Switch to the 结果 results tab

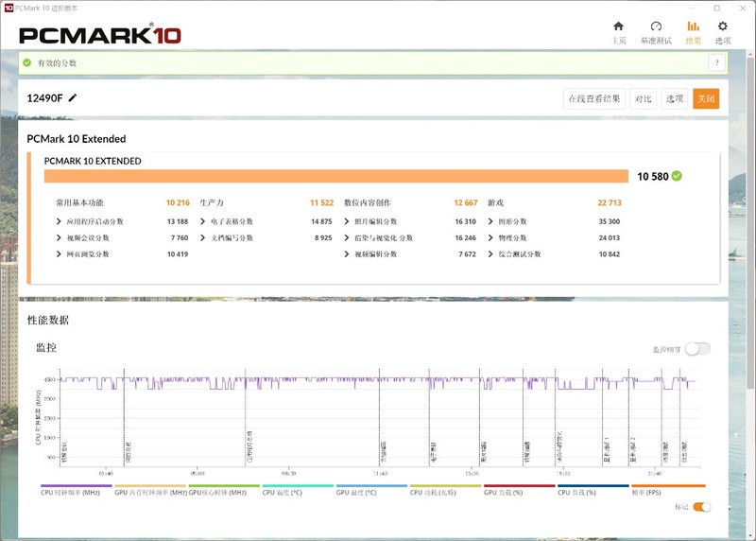tap(694, 32)
